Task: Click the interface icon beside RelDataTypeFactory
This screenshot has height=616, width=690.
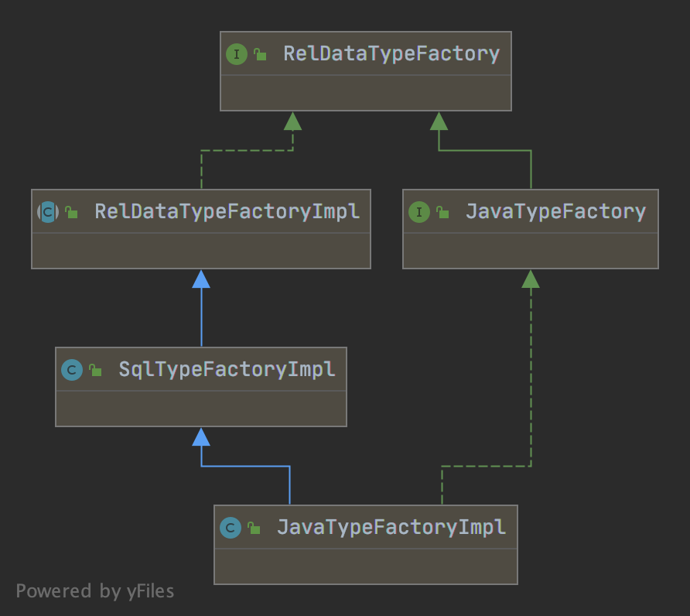Action: 237,54
